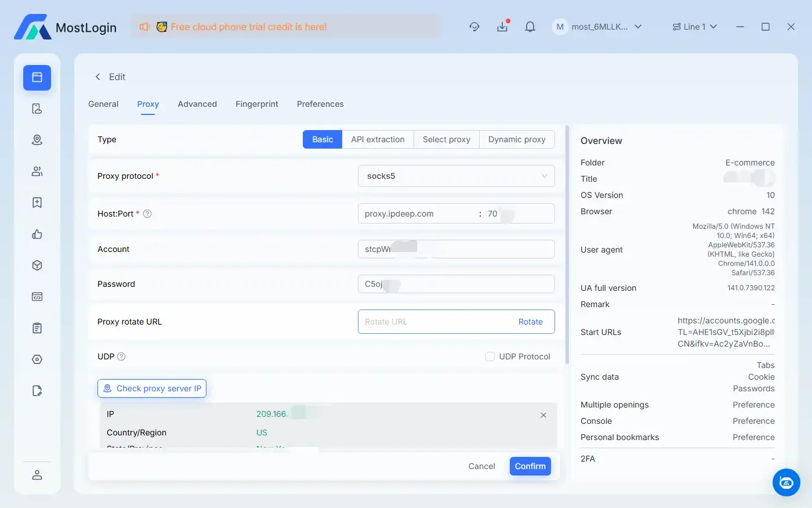Viewport: 812px width, 508px height.
Task: Select the Dynamic proxy type option
Action: click(516, 139)
